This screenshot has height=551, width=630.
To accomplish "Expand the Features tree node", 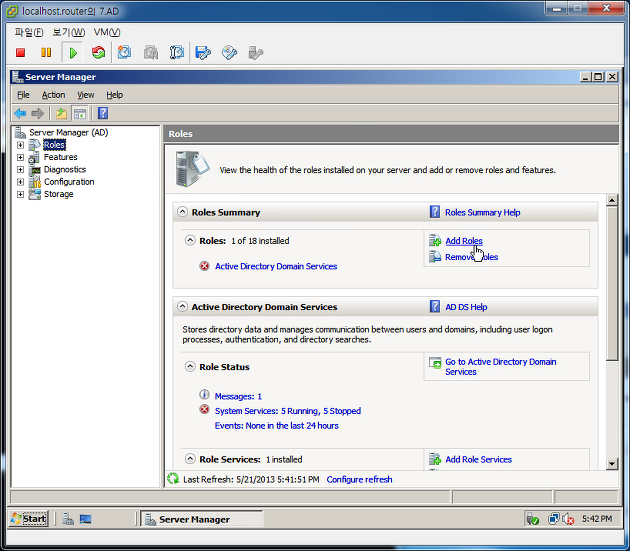I will coord(20,157).
